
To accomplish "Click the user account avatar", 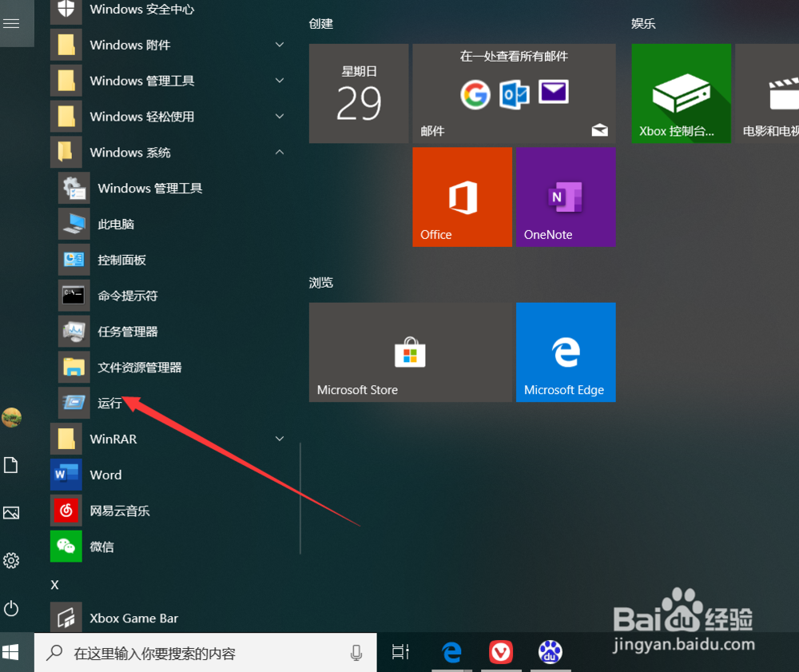I will (11, 417).
